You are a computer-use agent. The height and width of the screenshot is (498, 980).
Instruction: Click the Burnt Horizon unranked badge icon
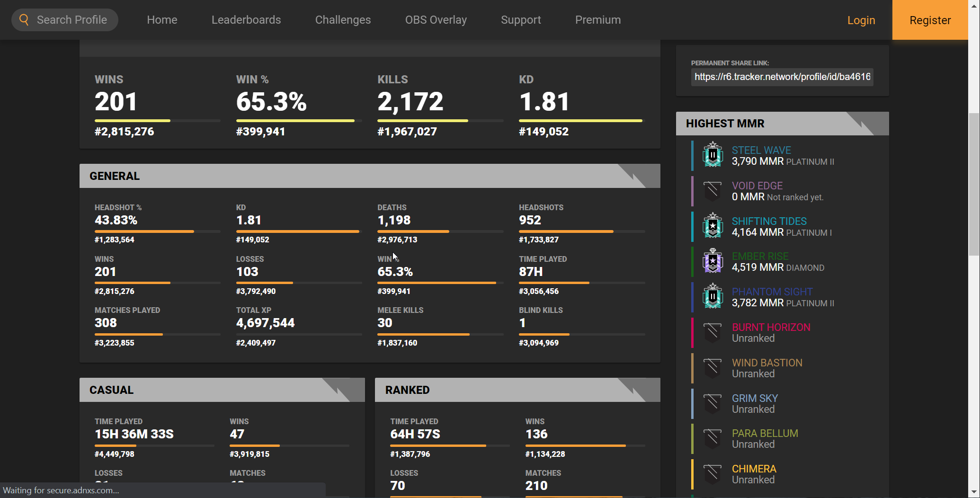point(713,332)
